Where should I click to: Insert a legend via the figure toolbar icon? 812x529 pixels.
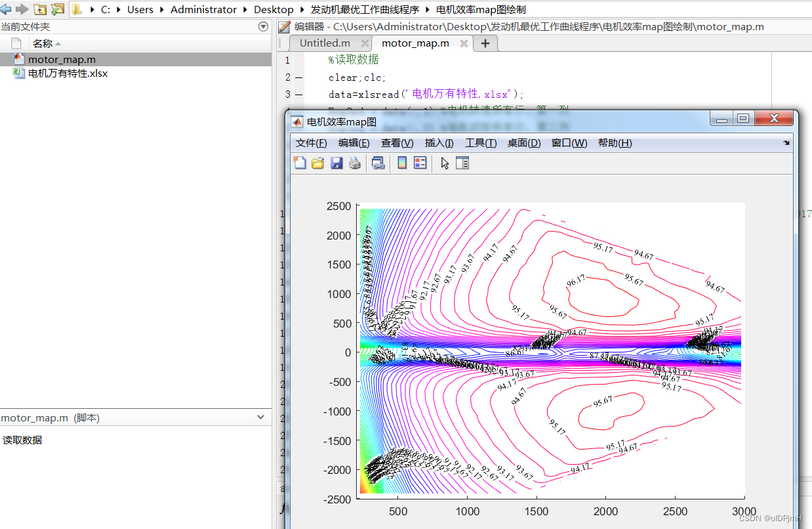click(x=420, y=163)
